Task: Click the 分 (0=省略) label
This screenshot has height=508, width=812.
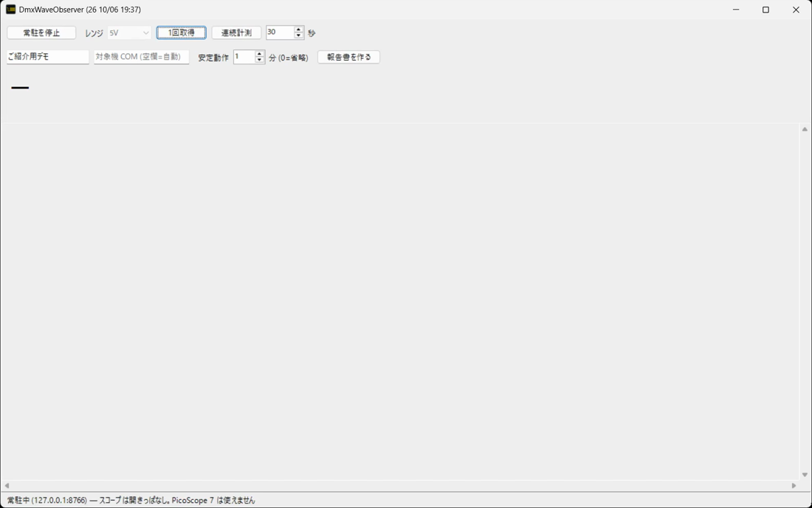Action: click(x=289, y=58)
